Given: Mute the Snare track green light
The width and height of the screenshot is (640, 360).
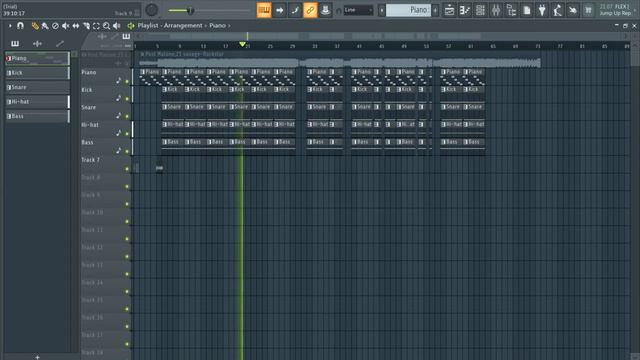Looking at the screenshot, I should click(127, 116).
